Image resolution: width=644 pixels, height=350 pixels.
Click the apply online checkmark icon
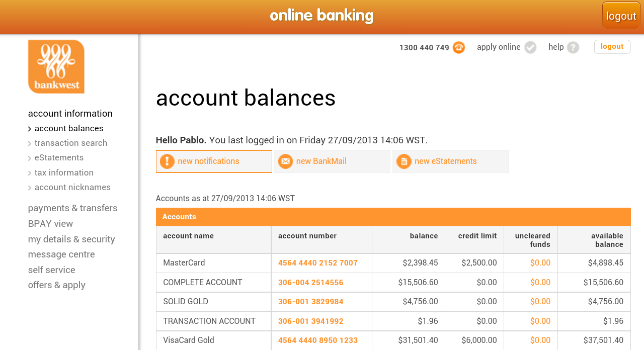click(x=530, y=48)
